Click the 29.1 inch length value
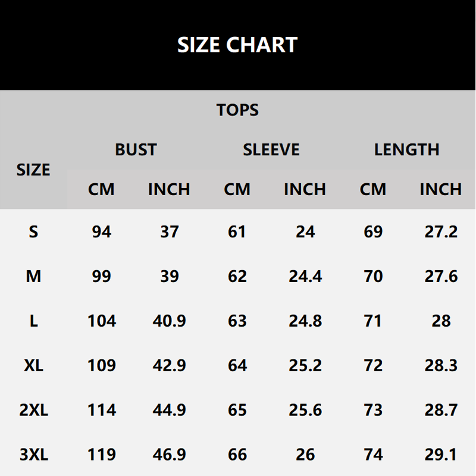This screenshot has height=476, width=476. click(441, 455)
